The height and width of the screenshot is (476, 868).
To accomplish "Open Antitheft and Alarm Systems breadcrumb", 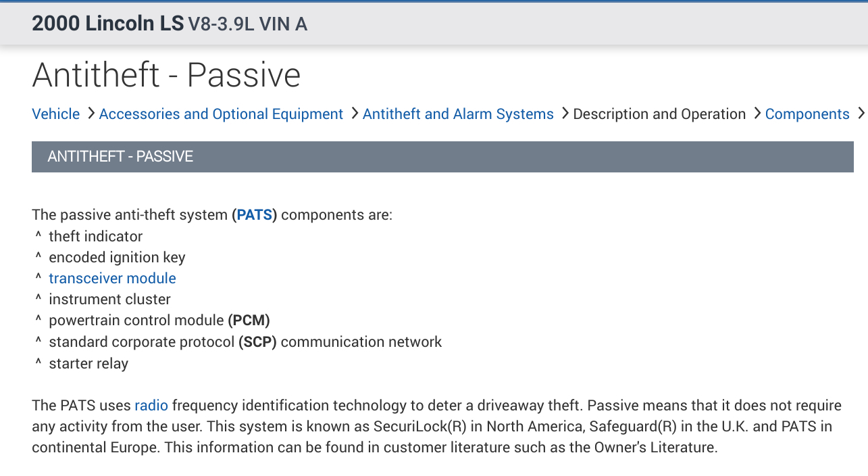I will (x=458, y=114).
